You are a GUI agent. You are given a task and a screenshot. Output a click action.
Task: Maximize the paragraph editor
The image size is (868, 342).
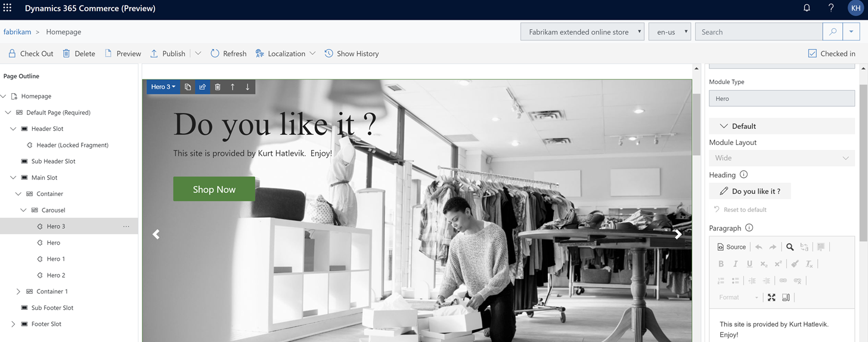[771, 297]
